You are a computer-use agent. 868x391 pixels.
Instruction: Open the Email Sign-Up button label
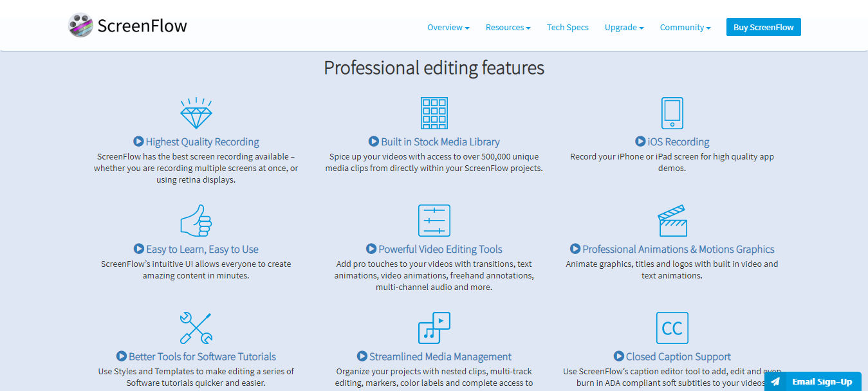point(822,381)
